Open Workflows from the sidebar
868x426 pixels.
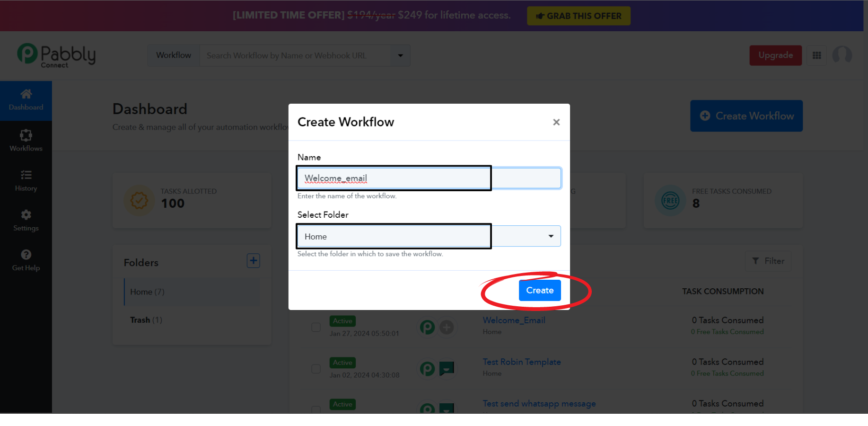(26, 136)
